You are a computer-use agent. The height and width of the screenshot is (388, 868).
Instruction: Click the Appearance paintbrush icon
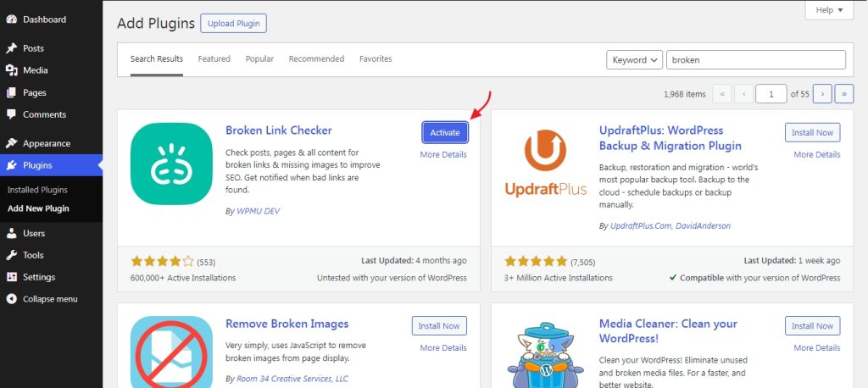12,143
